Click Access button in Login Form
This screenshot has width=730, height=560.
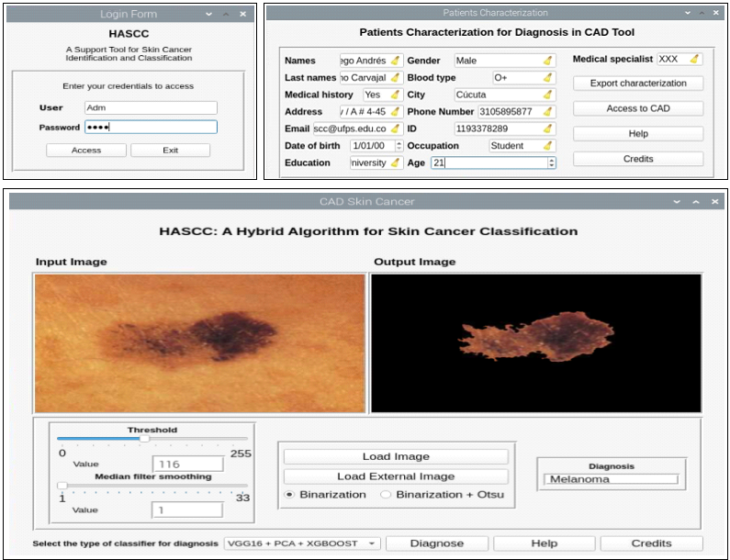tap(86, 151)
